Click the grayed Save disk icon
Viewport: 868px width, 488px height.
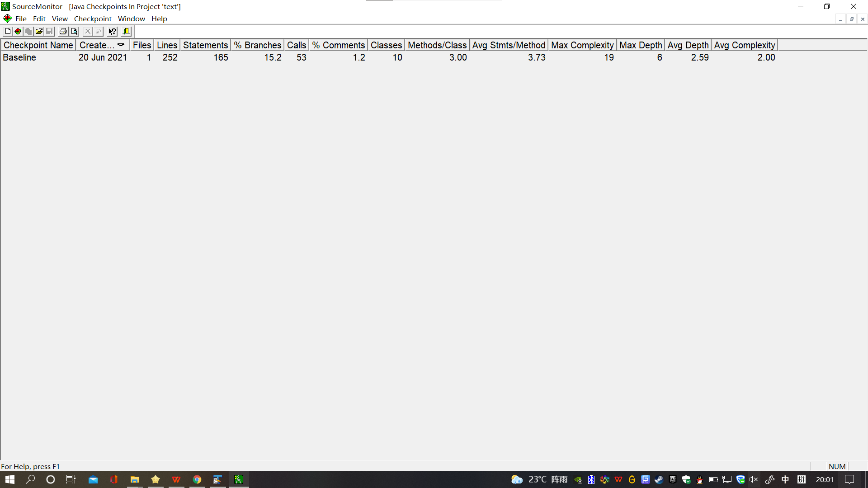point(50,31)
